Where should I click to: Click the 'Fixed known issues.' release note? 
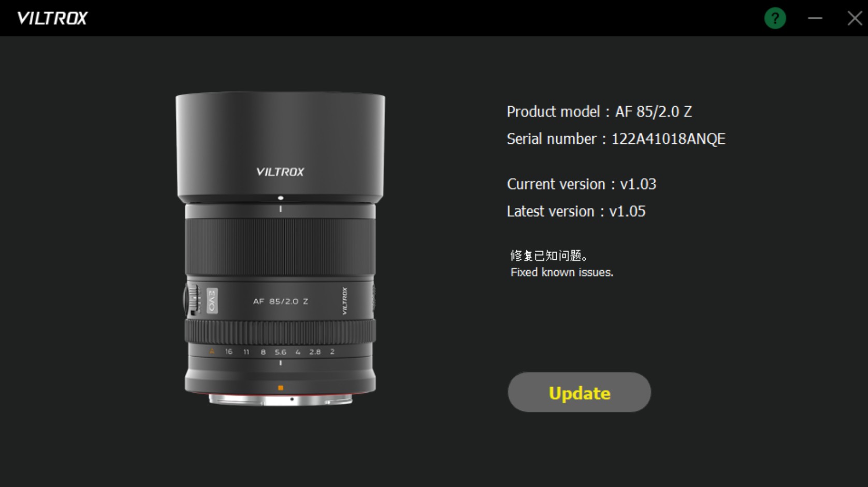pyautogui.click(x=562, y=272)
